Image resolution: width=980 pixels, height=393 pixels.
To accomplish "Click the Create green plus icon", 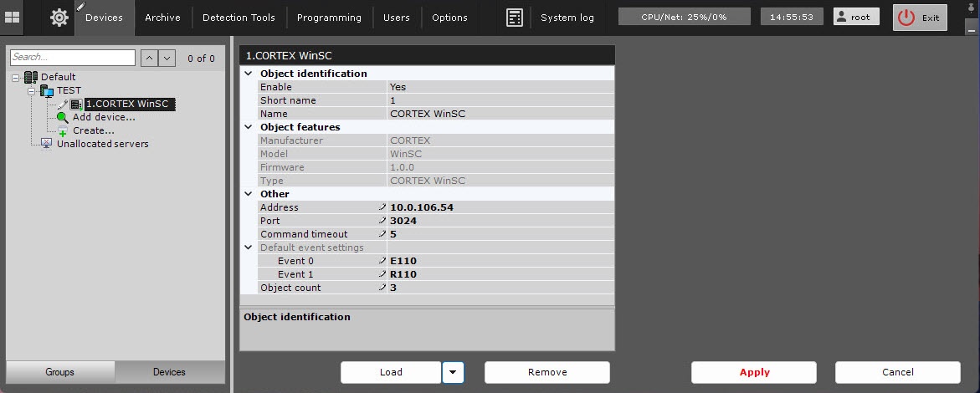I will (63, 131).
